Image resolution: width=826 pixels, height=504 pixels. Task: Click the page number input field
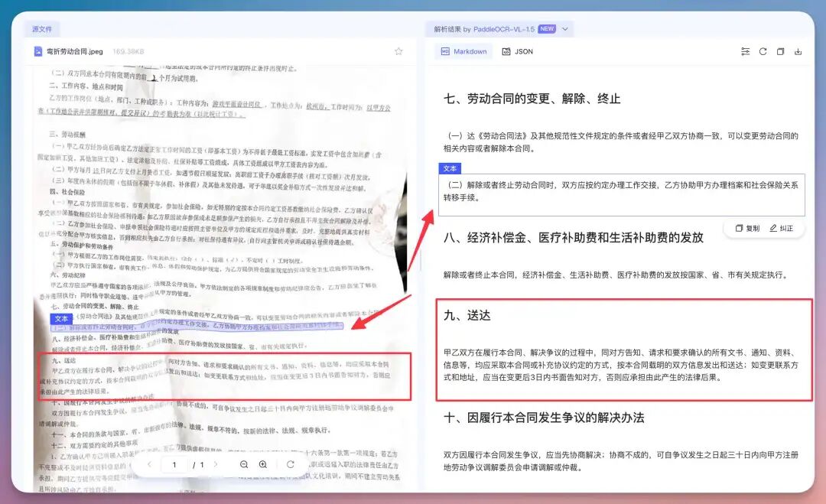pos(174,463)
